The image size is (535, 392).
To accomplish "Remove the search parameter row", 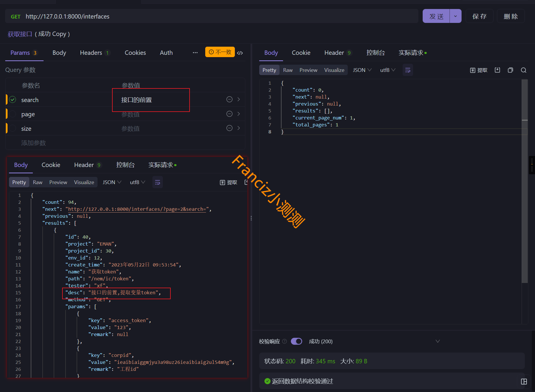I will pos(229,99).
